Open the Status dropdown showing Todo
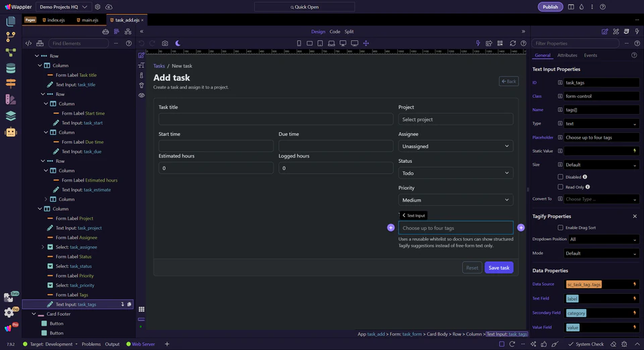Viewport: 644px width, 350px height. [x=455, y=173]
